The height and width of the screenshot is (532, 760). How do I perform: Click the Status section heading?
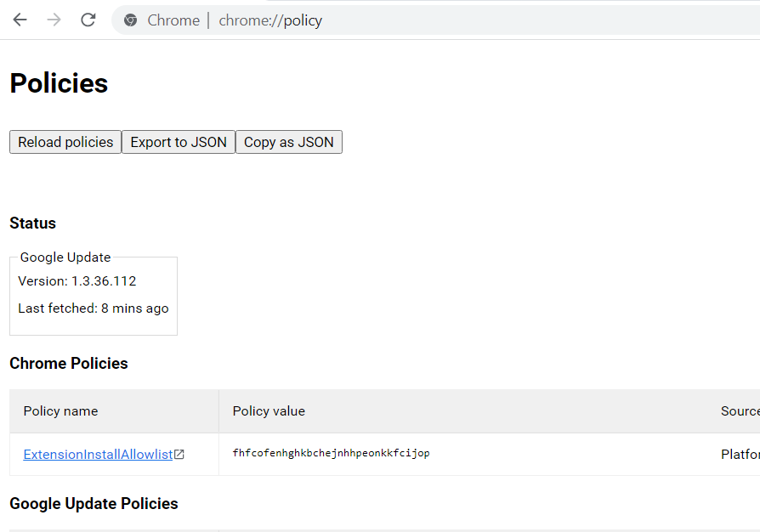pos(33,223)
